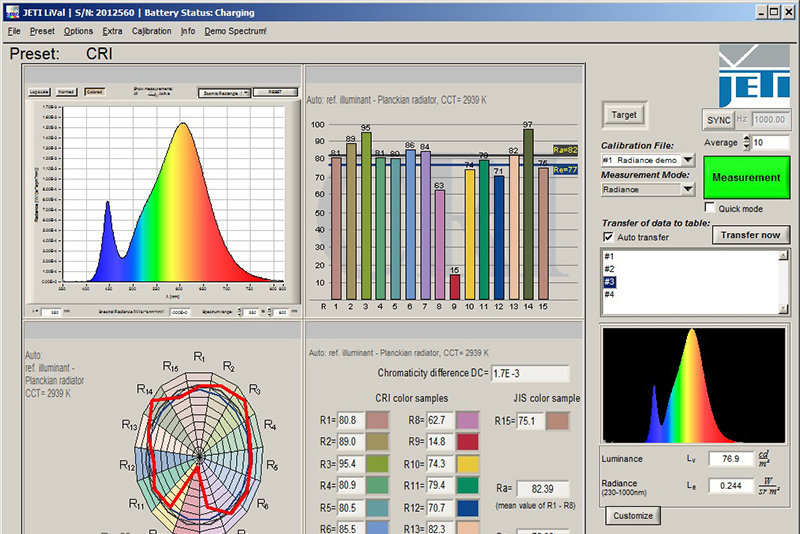The image size is (800, 534).
Task: Open the Calibration File dropdown
Action: [x=648, y=160]
